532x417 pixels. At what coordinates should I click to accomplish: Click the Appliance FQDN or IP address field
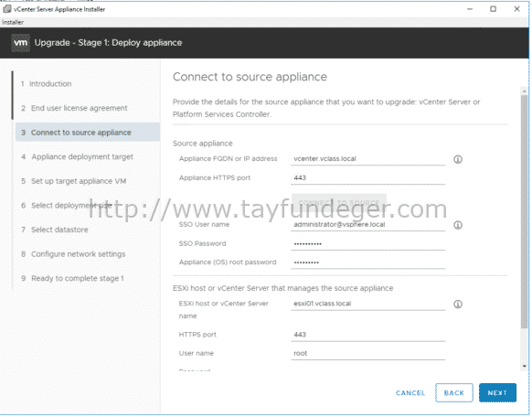(367, 159)
